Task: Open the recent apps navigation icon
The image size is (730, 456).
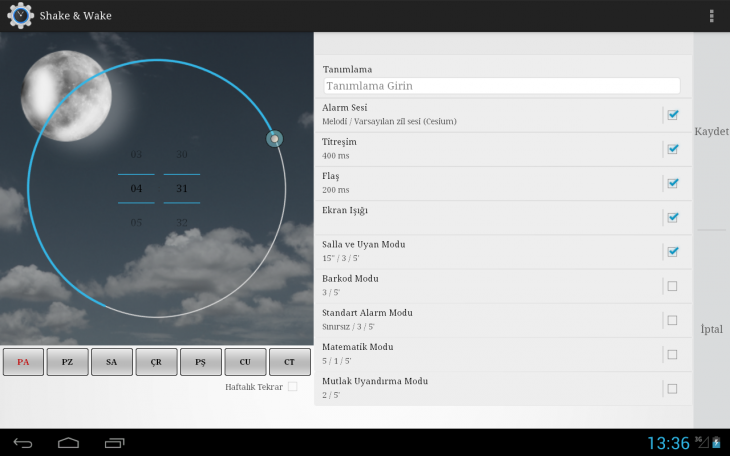Action: coord(115,443)
